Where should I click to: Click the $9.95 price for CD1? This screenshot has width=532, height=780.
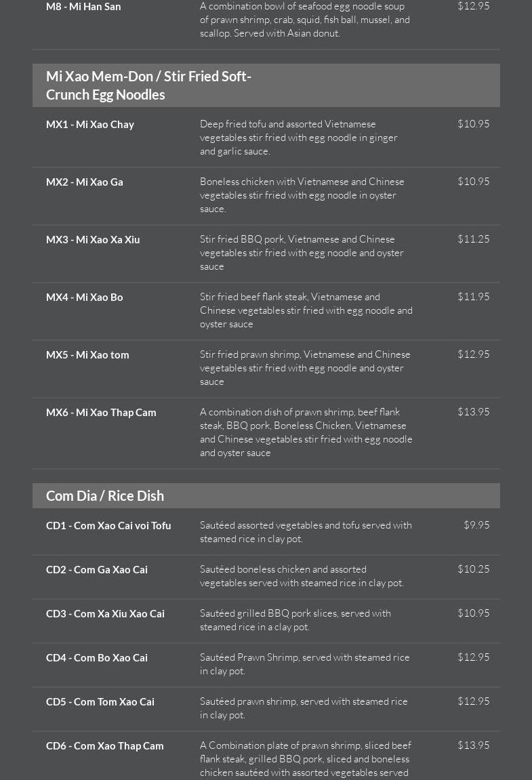coord(476,525)
